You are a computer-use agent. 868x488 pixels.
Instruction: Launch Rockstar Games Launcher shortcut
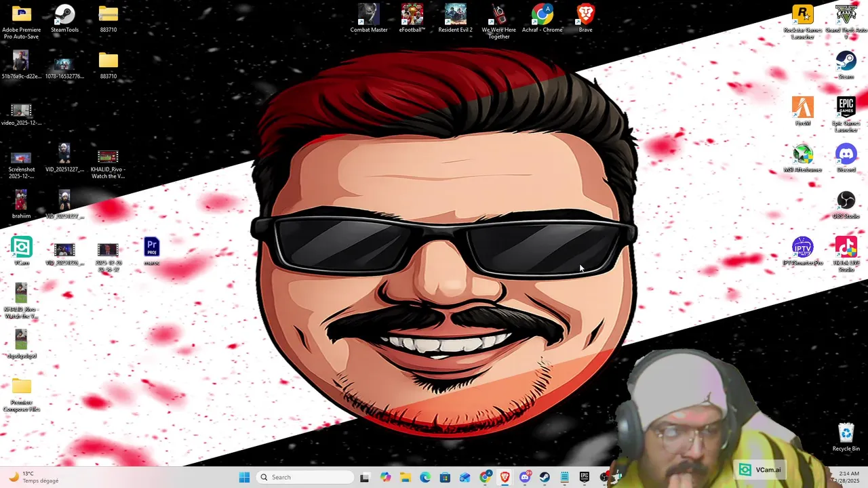pyautogui.click(x=803, y=22)
